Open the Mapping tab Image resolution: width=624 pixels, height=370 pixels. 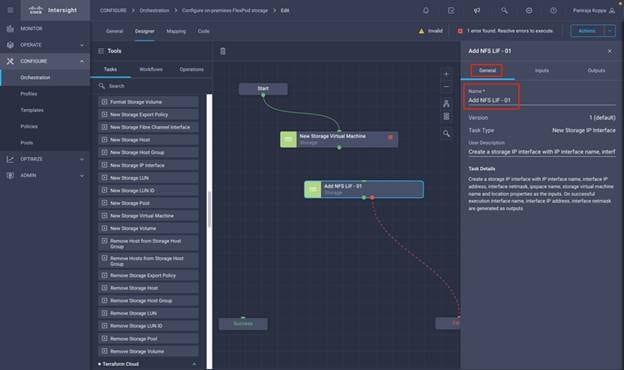[176, 31]
